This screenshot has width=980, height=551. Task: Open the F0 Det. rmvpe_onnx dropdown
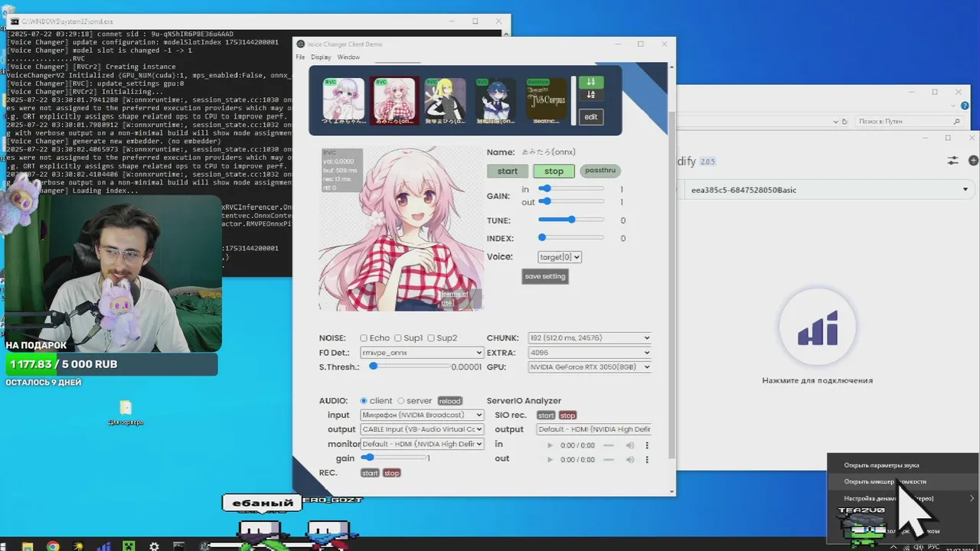tap(422, 353)
